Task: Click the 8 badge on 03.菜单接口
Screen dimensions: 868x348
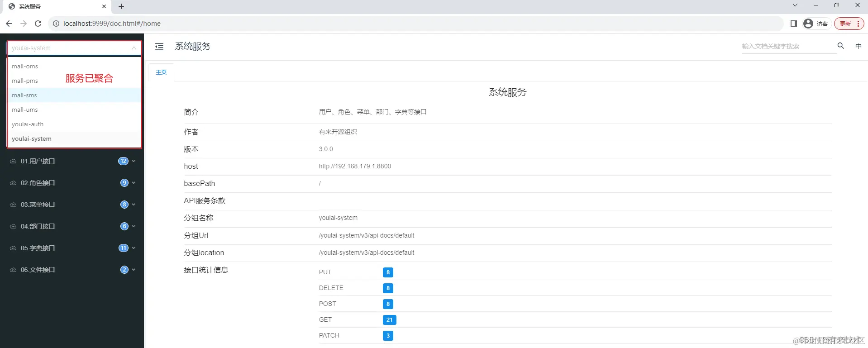Action: pos(124,205)
